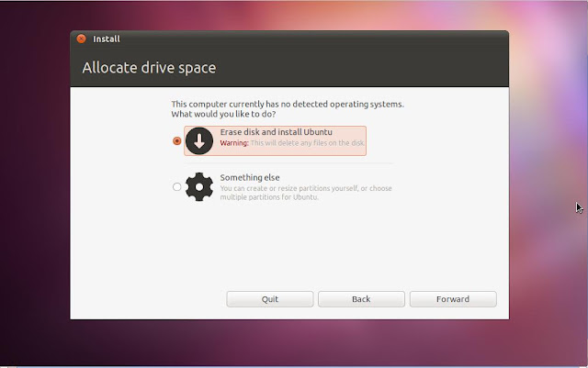The image size is (588, 368).
Task: Click the 'Something else' option label
Action: pos(250,177)
